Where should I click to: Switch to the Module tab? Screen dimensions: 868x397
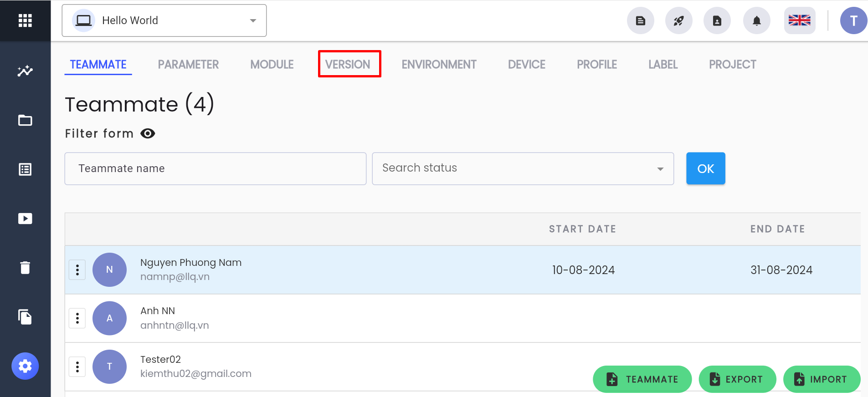pyautogui.click(x=272, y=65)
